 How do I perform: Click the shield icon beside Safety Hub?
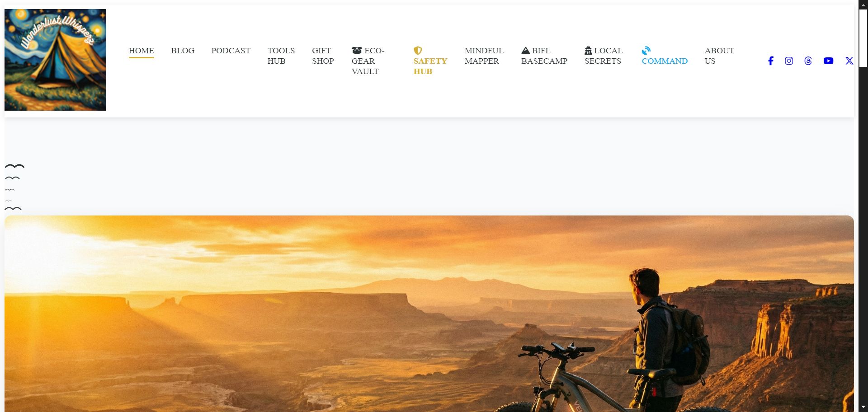click(x=418, y=51)
